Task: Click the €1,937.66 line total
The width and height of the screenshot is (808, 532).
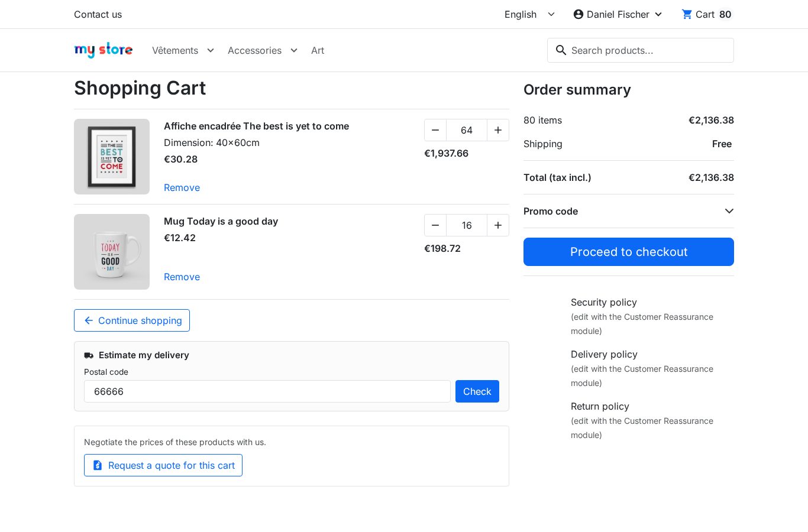Action: 446,153
